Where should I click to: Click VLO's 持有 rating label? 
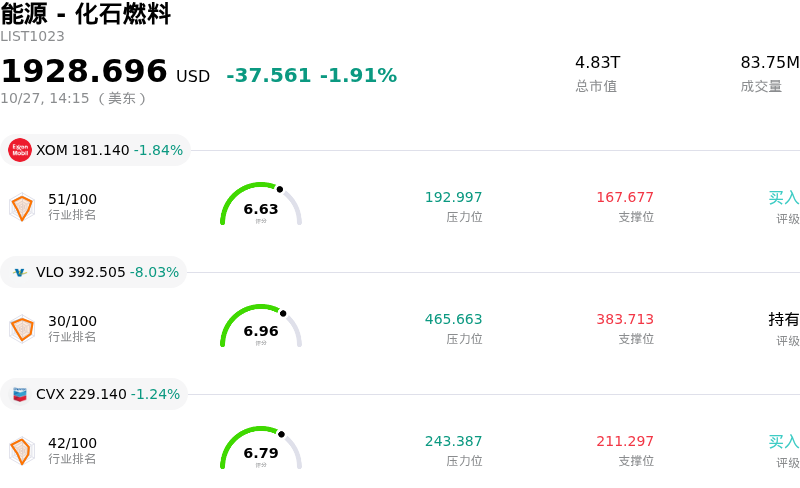point(784,320)
